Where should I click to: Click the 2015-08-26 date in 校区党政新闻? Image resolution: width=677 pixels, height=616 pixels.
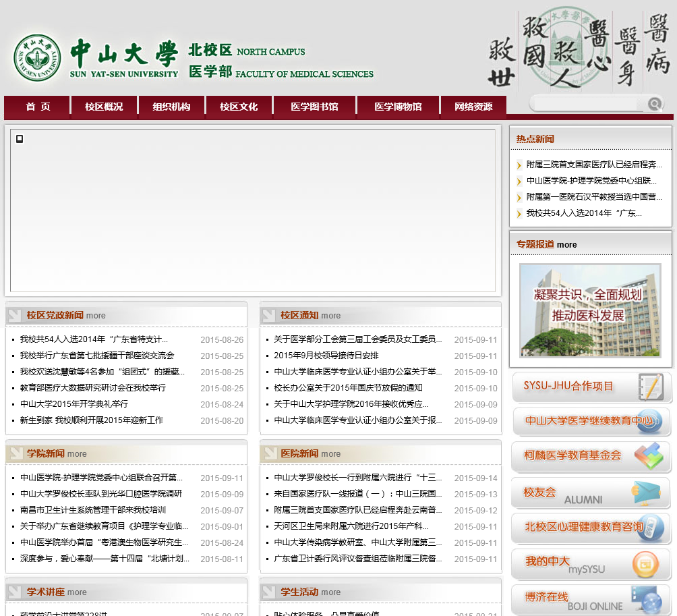[222, 340]
